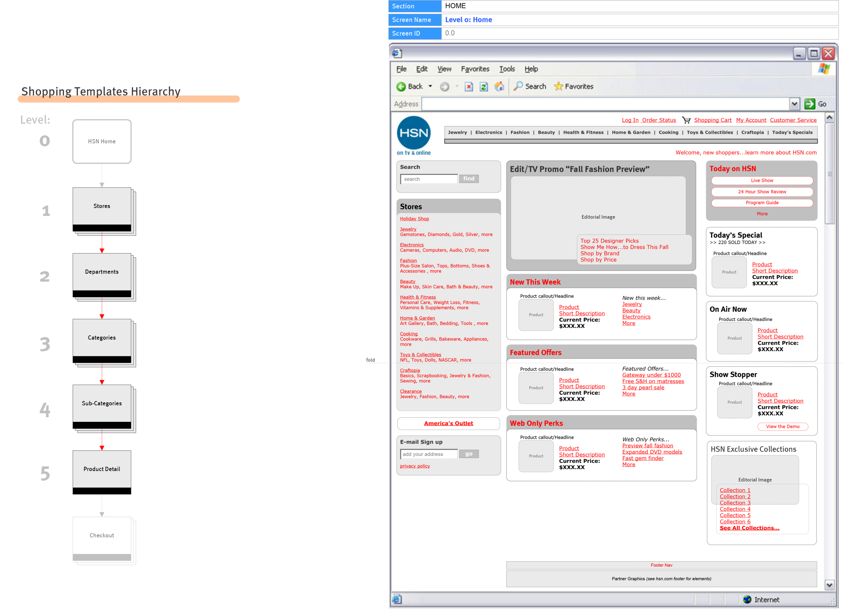The width and height of the screenshot is (843, 616).
Task: Click the More link under Today on HSN
Action: [x=762, y=214]
